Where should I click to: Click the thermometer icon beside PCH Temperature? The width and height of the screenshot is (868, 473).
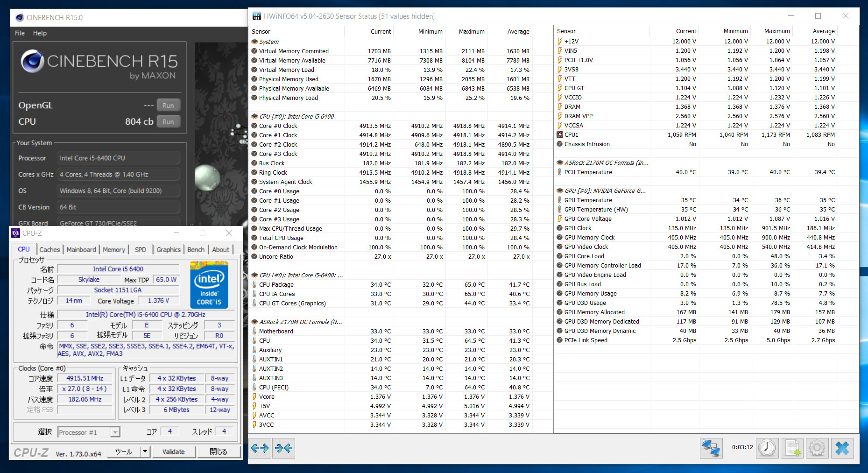click(560, 172)
